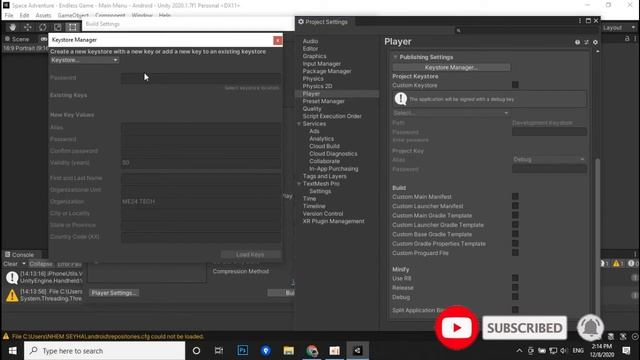Open Windows Start menu
640x360 pixels.
pos(12,351)
